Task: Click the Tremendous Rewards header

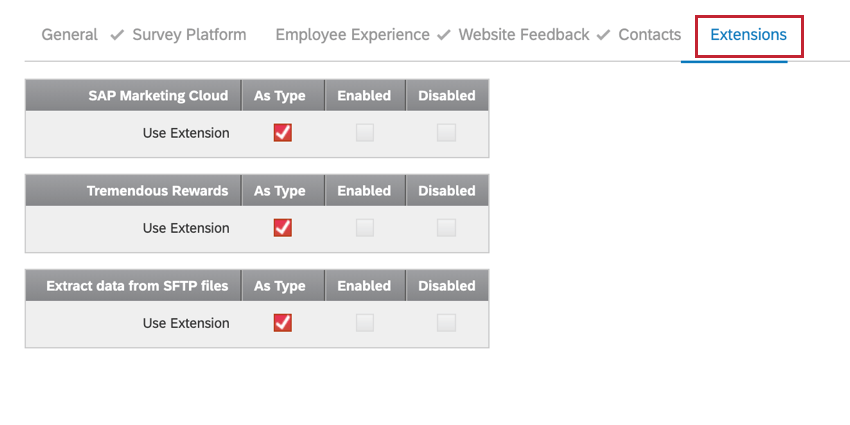Action: coord(157,191)
